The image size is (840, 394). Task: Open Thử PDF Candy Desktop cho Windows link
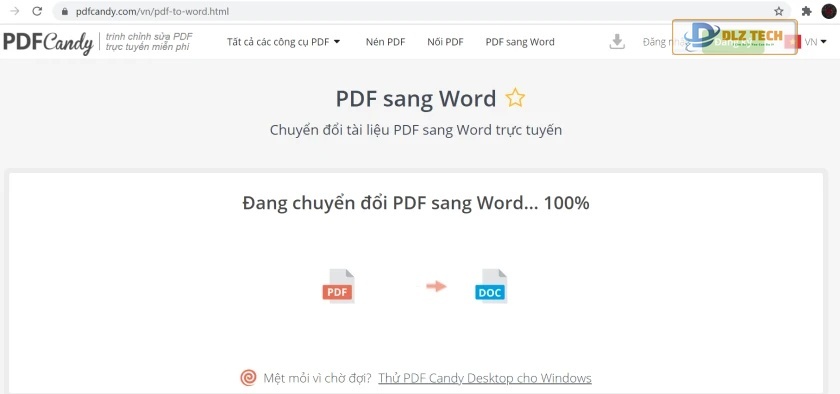click(x=485, y=378)
